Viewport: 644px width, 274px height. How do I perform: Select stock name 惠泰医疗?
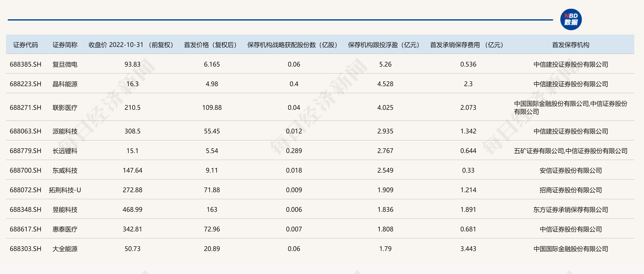coord(65,229)
